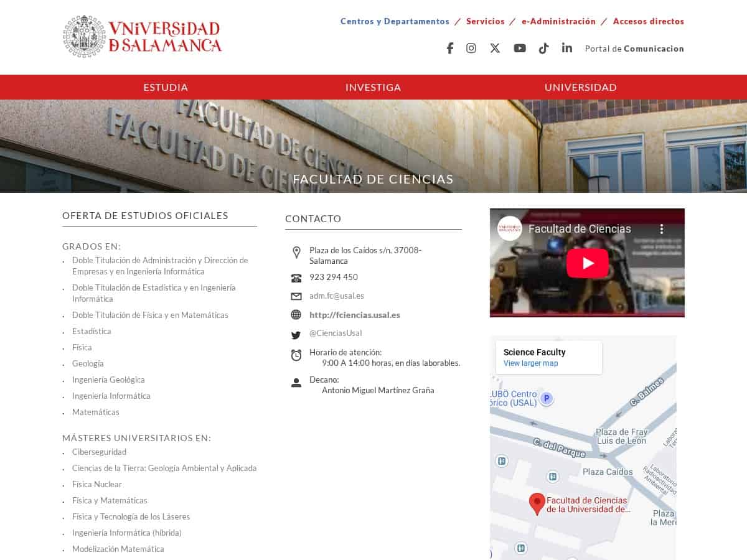Image resolution: width=747 pixels, height=560 pixels.
Task: Open the TikTok icon in header
Action: (x=543, y=48)
